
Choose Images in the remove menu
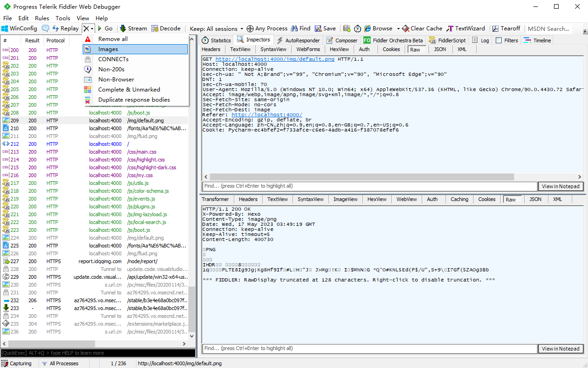click(136, 49)
